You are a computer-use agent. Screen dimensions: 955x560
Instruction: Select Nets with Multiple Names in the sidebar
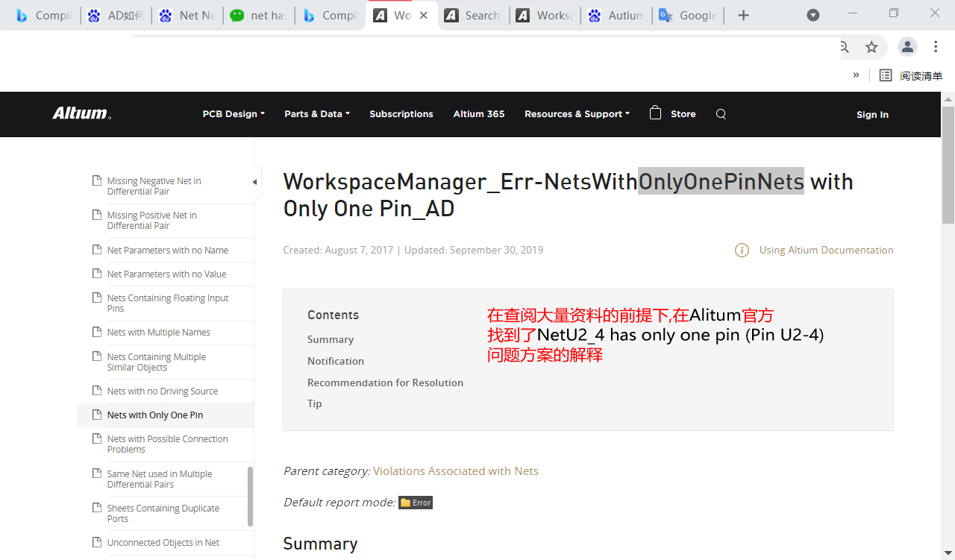158,332
